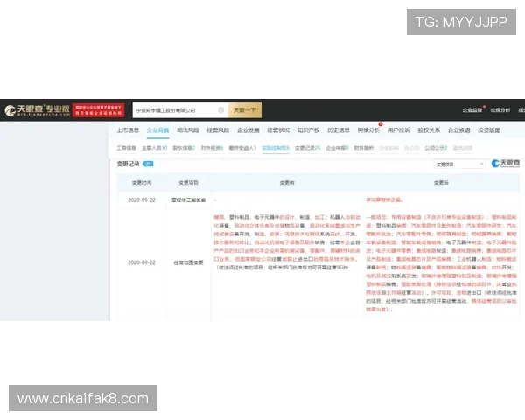
Task: Switch to the 历史信息 tab
Action: pos(339,130)
